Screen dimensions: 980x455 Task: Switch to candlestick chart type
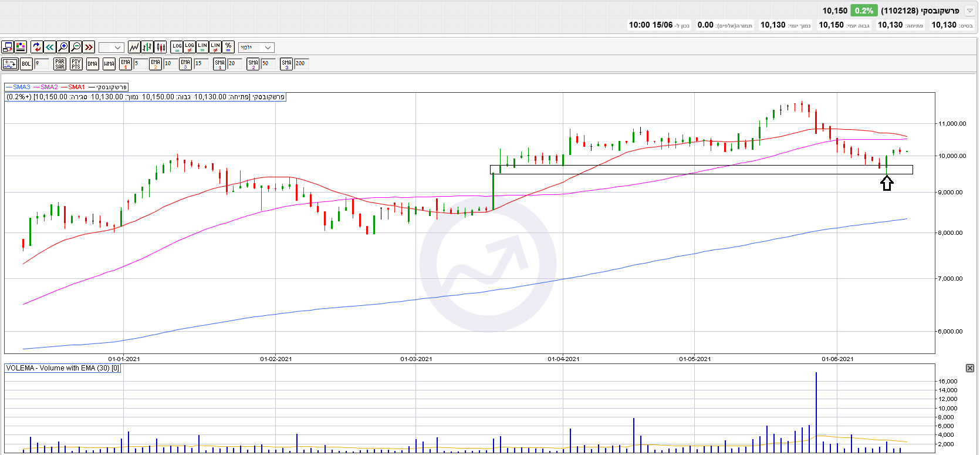(x=160, y=47)
